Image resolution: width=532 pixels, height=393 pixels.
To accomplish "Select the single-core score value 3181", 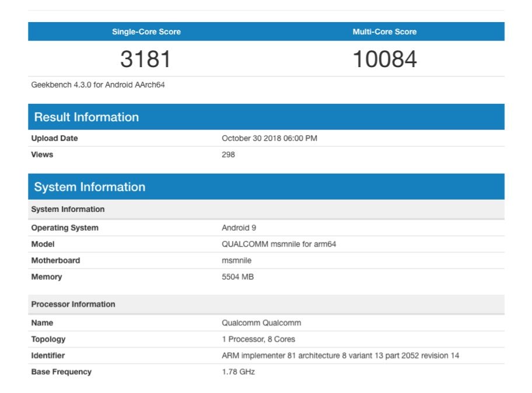I will coord(146,59).
